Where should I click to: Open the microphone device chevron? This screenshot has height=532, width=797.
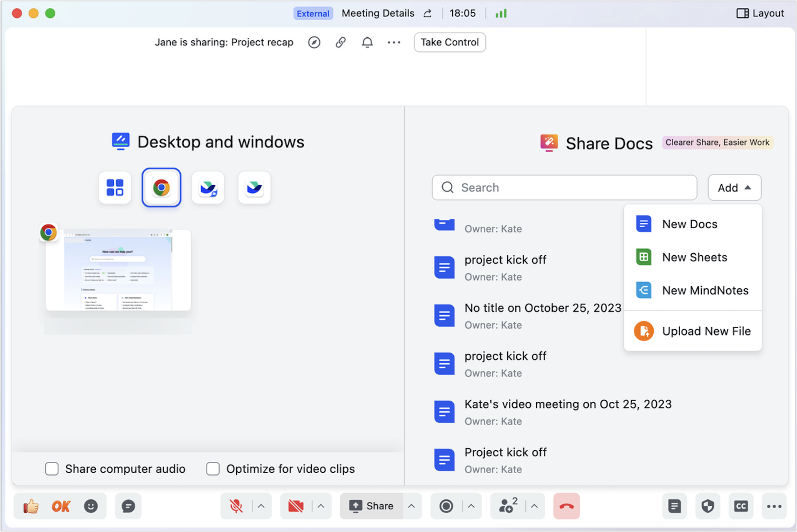coord(261,506)
